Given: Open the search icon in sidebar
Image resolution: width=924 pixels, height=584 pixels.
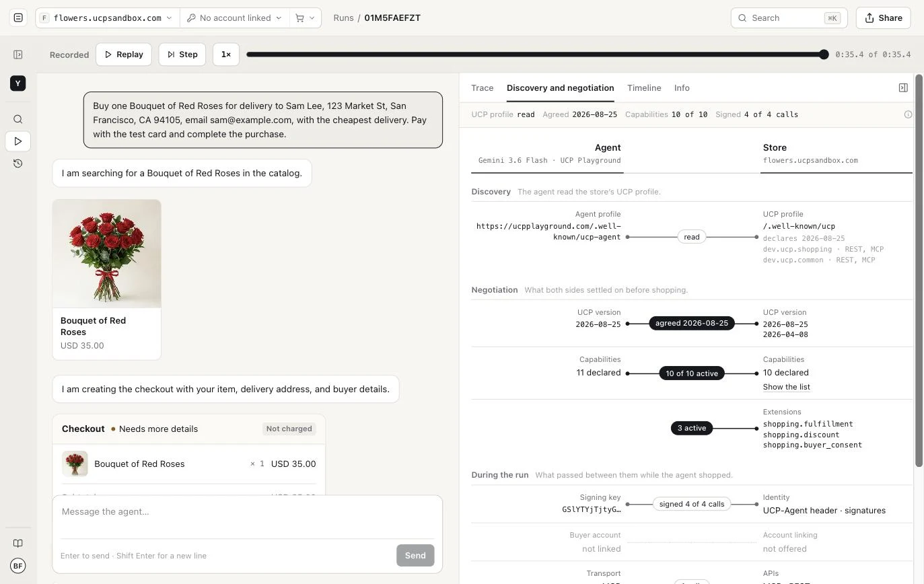Looking at the screenshot, I should coord(18,119).
